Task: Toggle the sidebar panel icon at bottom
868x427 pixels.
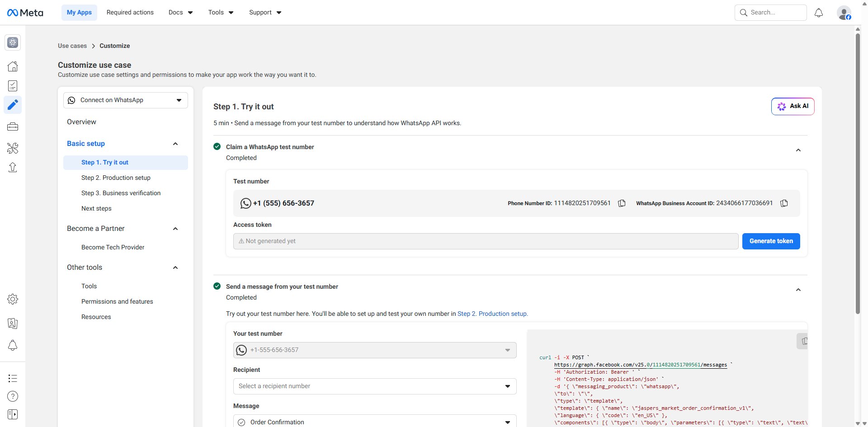Action: 13,414
